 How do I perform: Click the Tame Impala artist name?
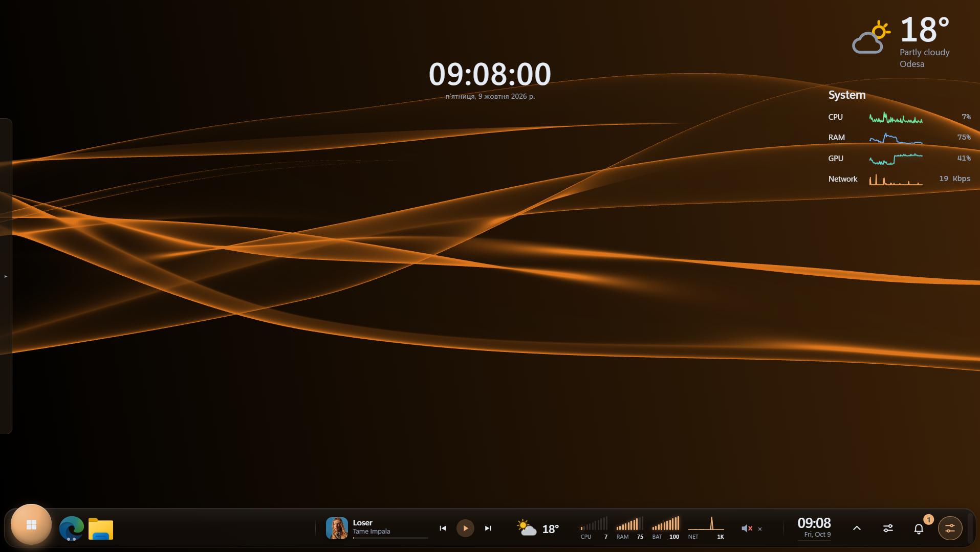tap(372, 531)
